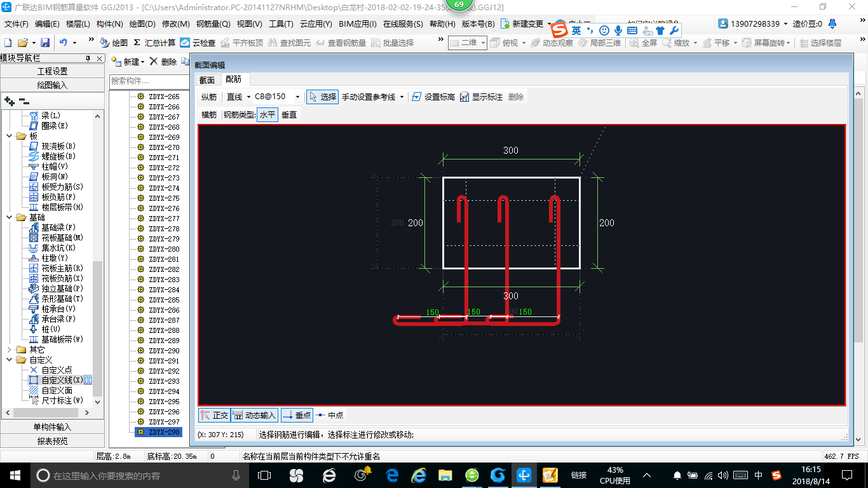868x488 pixels.
Task: Click the notification bell icon near 造价豆
Action: tap(832, 24)
